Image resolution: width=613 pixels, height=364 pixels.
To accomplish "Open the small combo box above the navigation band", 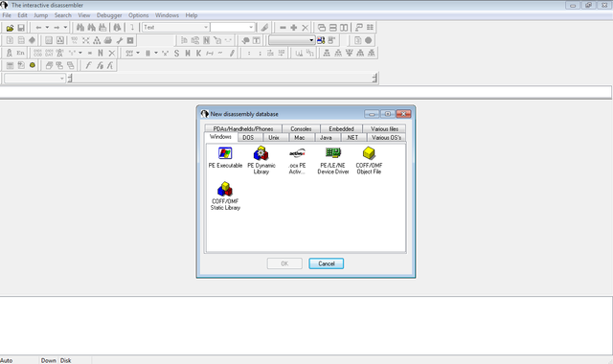I will 34,79.
